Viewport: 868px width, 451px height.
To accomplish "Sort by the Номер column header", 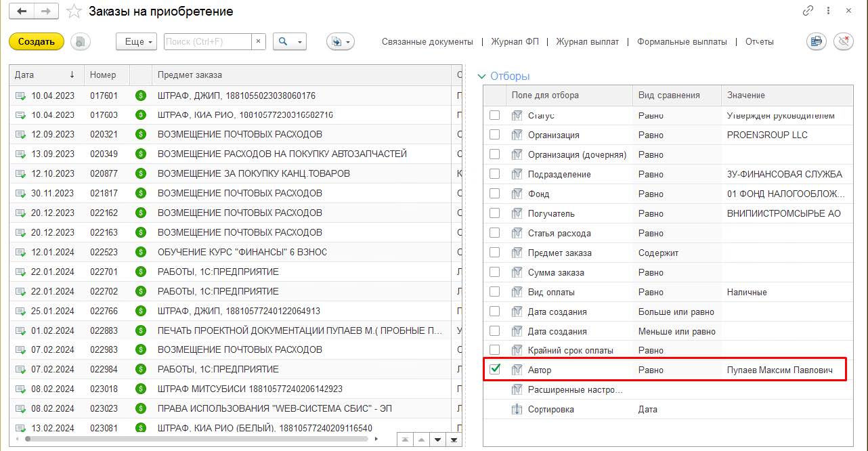I will (107, 74).
